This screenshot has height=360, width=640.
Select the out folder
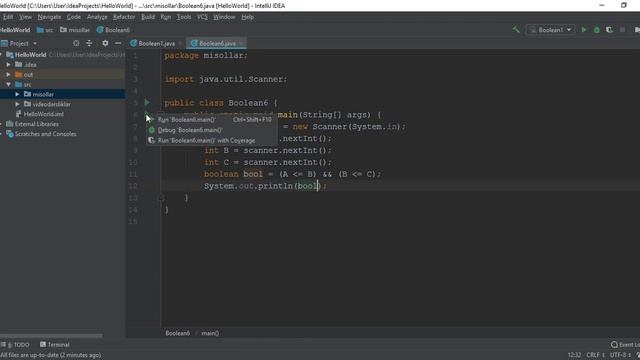(28, 75)
